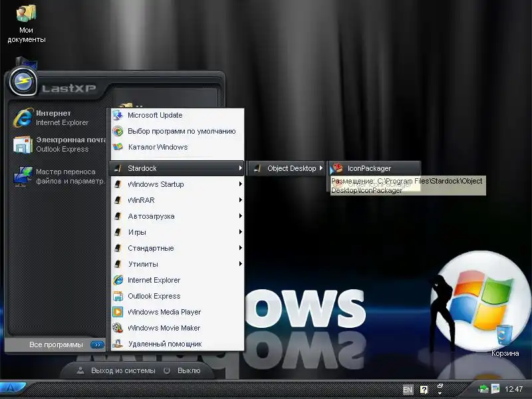This screenshot has height=399, width=532.
Task: Click the Все программы button
Action: tap(55, 344)
